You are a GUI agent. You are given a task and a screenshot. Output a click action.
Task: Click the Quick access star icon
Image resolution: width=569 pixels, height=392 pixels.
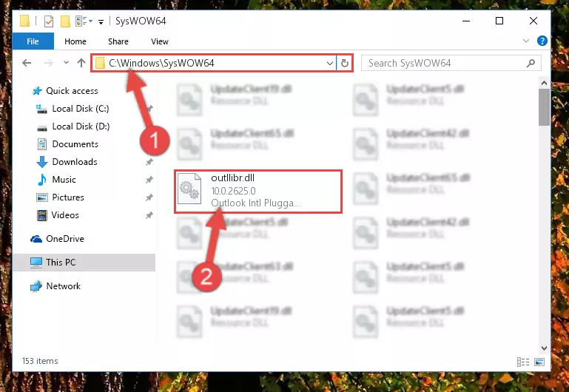coord(37,91)
